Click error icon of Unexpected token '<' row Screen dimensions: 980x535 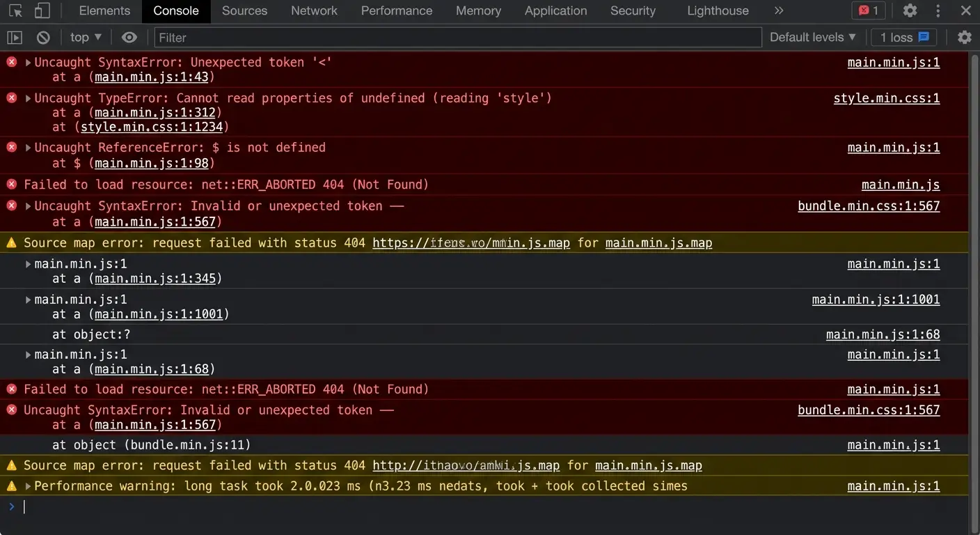tap(11, 62)
